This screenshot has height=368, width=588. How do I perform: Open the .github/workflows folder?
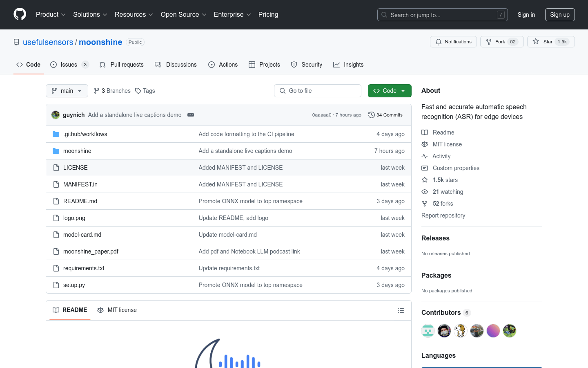point(85,134)
